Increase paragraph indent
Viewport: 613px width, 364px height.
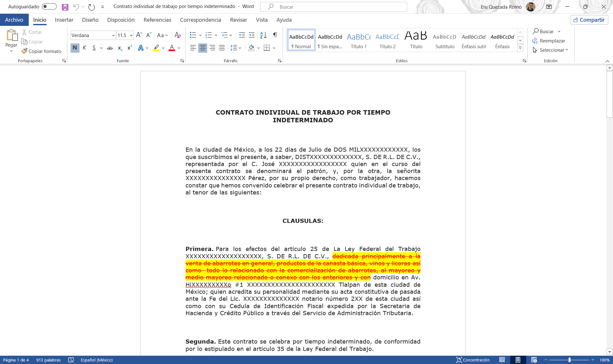(x=252, y=35)
